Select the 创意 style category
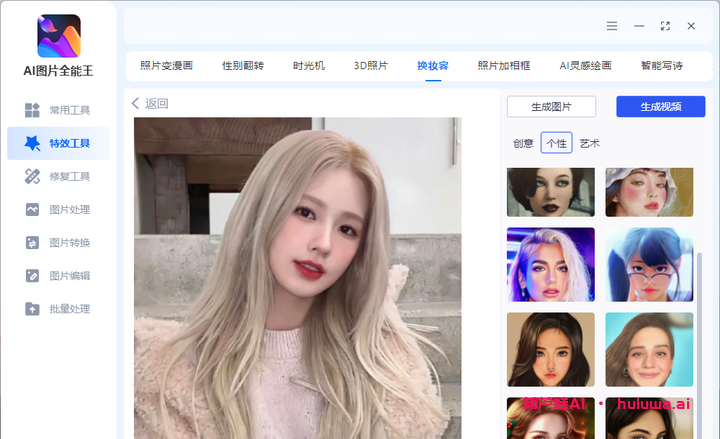Viewport: 720px width, 439px height. tap(523, 143)
